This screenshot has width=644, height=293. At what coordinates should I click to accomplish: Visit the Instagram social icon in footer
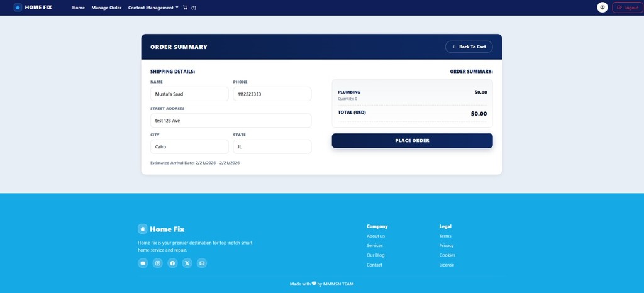coord(158,263)
